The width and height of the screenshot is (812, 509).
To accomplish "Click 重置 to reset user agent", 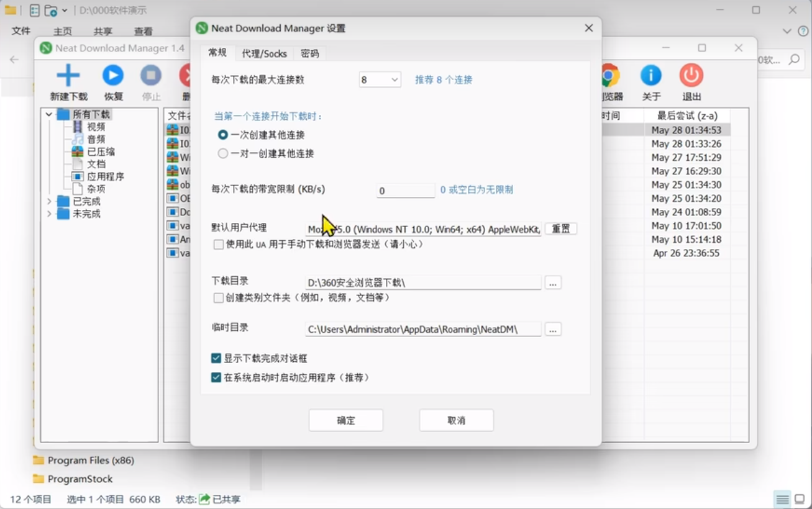I will coord(561,228).
